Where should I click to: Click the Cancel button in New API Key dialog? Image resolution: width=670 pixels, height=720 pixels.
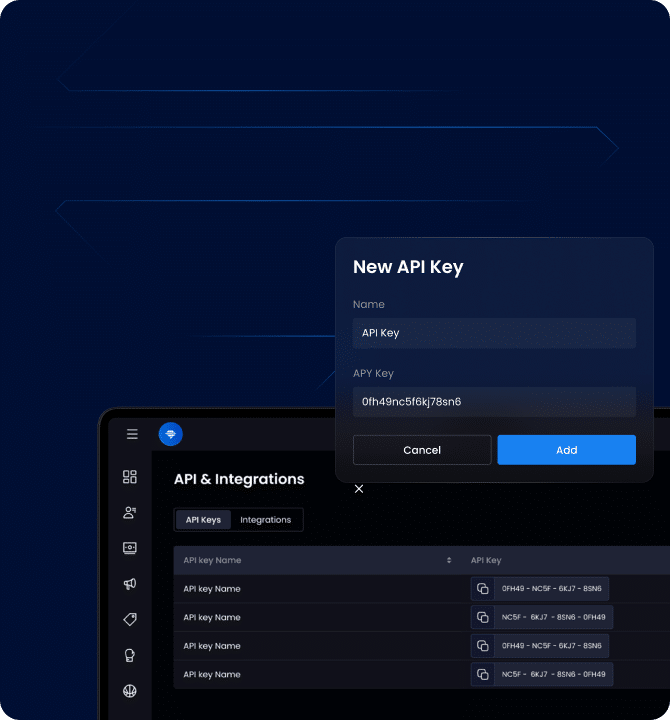tap(422, 450)
